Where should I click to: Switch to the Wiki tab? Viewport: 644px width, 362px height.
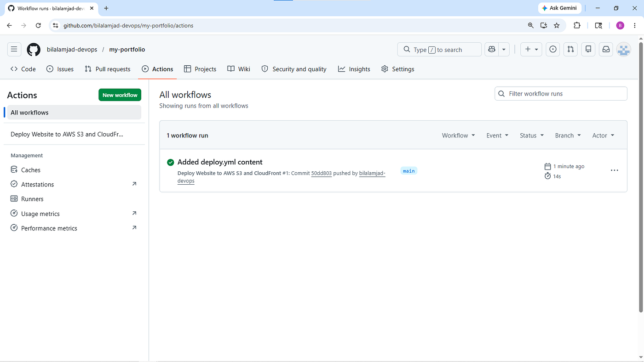tap(239, 69)
